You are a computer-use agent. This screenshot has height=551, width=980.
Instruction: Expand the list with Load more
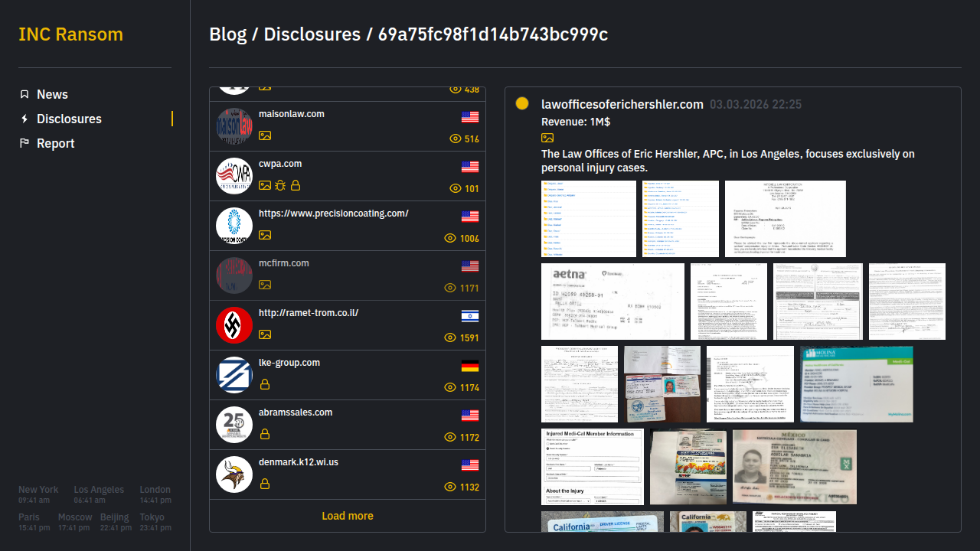point(348,516)
